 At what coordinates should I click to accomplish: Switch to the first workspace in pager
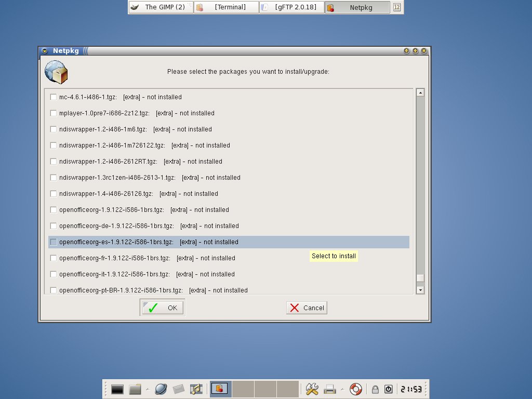[x=220, y=389]
